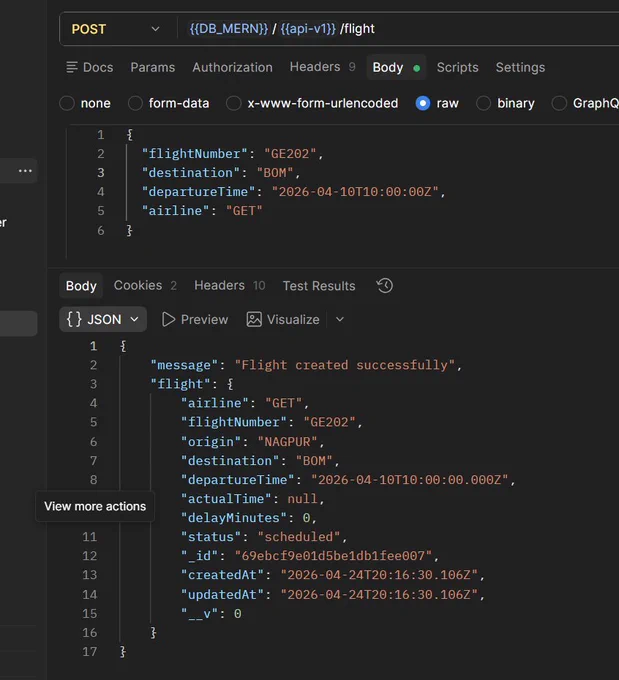Click the response history clock icon
The image size is (619, 680).
point(384,286)
